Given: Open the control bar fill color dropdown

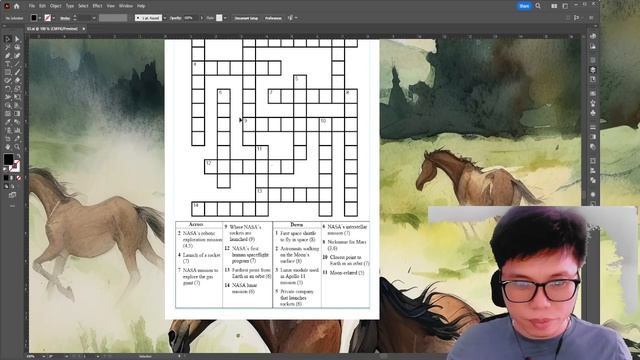Looking at the screenshot, I should tap(40, 18).
